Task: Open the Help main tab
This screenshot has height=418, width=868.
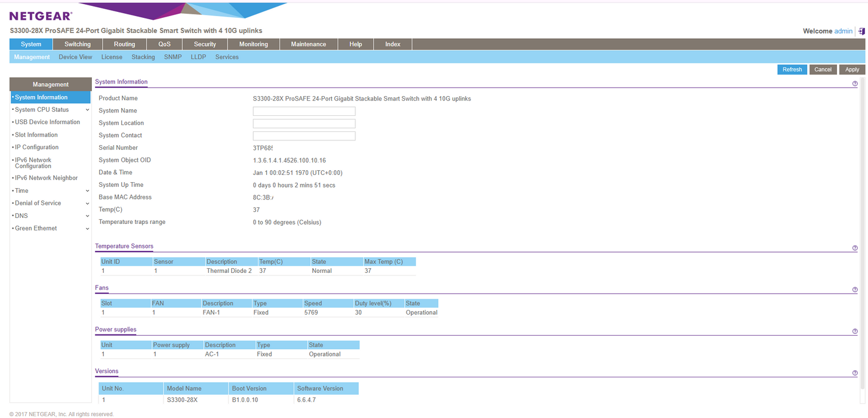Action: pos(356,44)
